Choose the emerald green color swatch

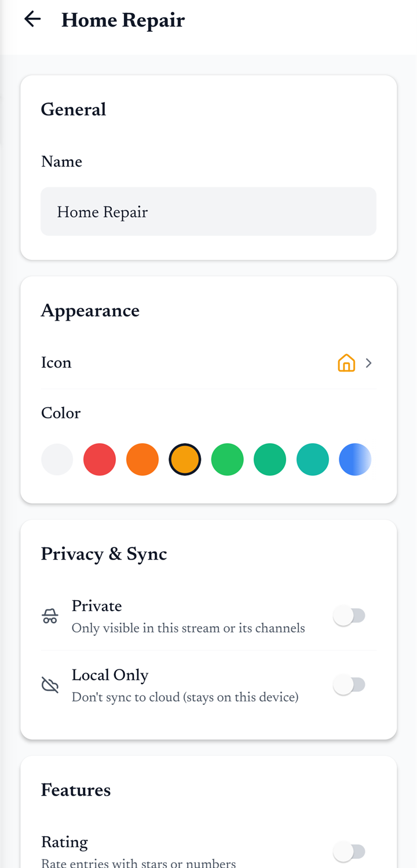(x=270, y=459)
